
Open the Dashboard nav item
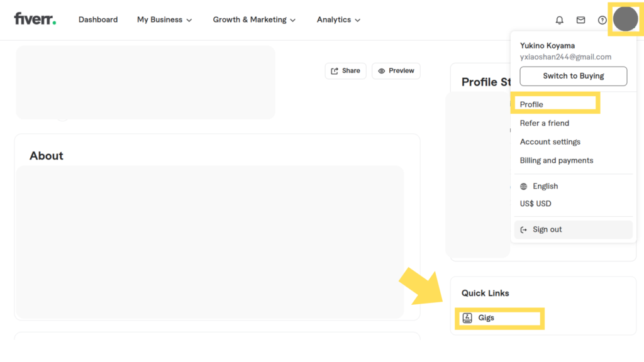98,19
